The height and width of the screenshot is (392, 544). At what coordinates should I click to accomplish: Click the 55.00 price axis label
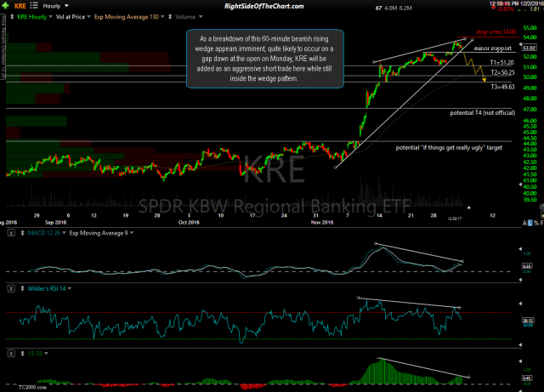pyautogui.click(x=530, y=28)
